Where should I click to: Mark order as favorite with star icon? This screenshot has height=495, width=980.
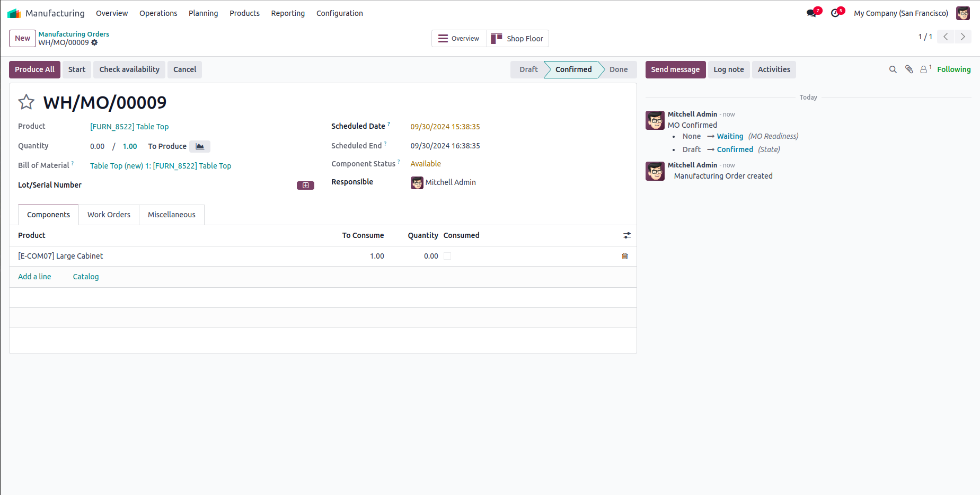[x=27, y=102]
